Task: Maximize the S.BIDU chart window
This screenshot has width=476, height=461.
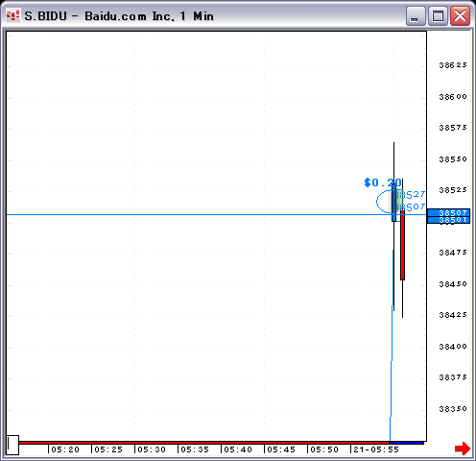Action: point(438,15)
